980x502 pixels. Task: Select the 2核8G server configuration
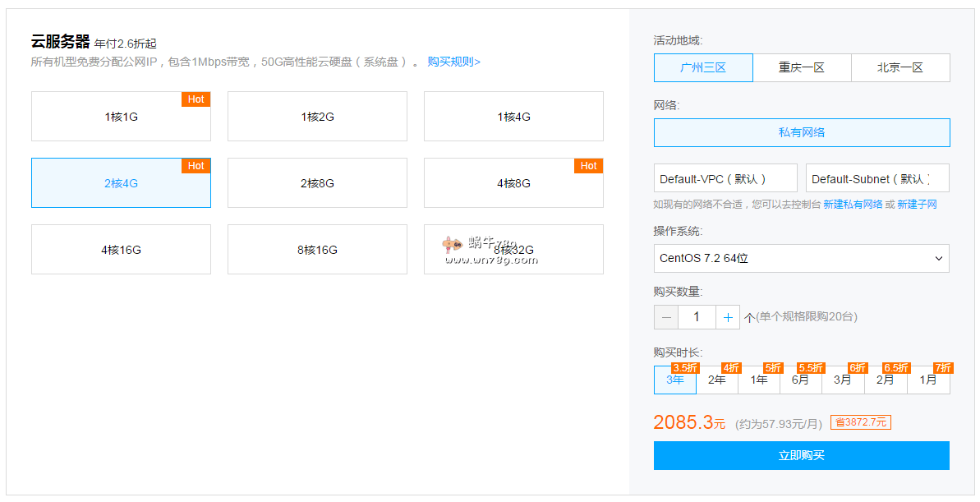[317, 183]
